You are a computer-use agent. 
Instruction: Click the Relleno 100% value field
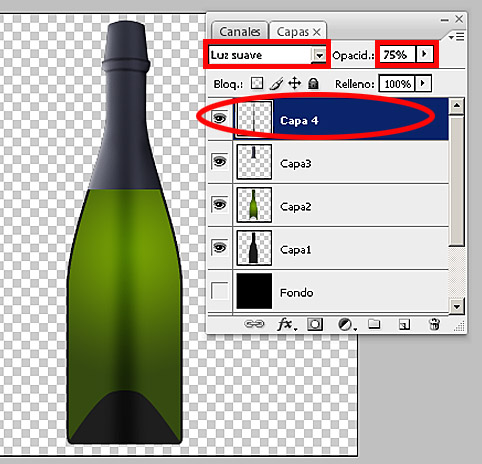coord(397,84)
